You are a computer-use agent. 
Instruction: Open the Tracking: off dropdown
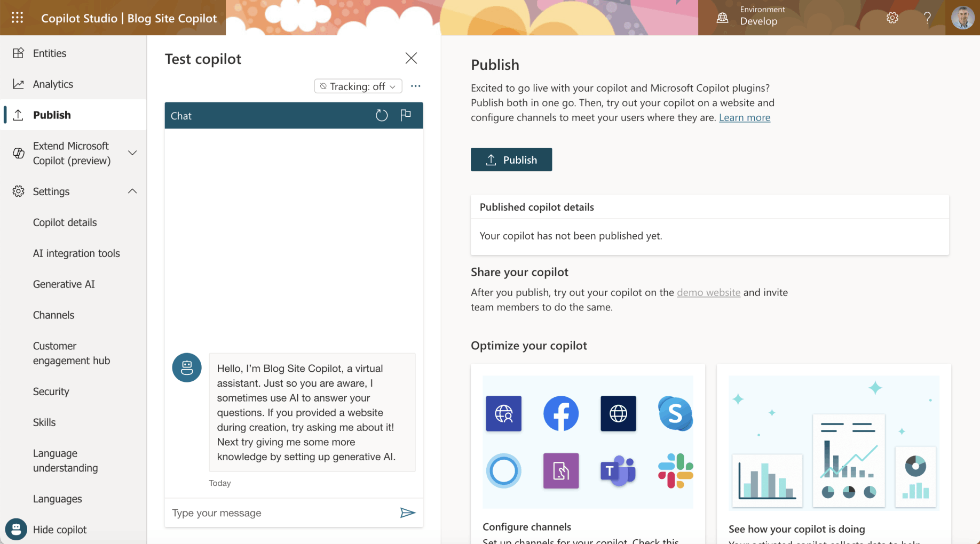coord(358,86)
